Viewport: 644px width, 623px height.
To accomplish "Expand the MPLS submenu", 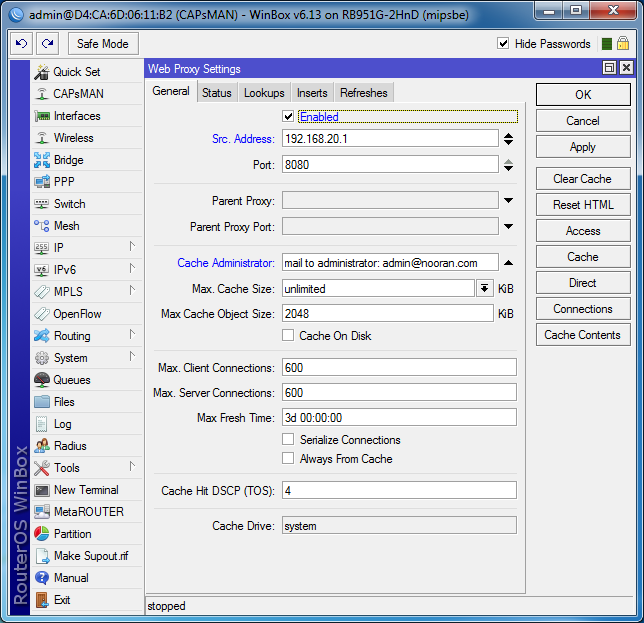I will pyautogui.click(x=132, y=290).
